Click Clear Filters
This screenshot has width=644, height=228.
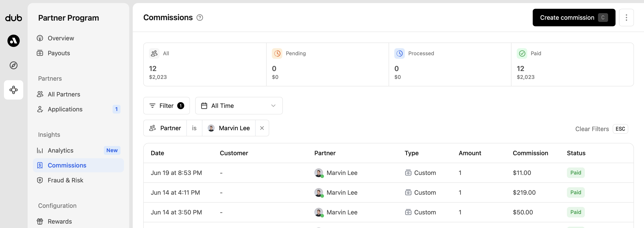(592, 129)
